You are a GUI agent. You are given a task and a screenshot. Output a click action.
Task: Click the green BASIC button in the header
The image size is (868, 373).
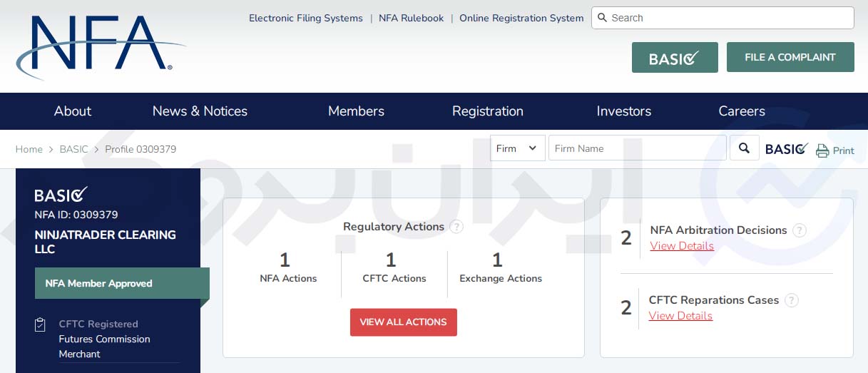click(x=675, y=58)
